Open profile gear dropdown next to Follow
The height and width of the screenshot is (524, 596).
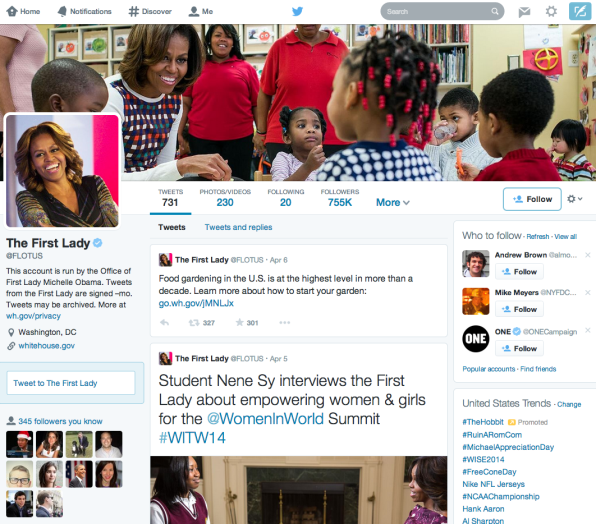(574, 199)
